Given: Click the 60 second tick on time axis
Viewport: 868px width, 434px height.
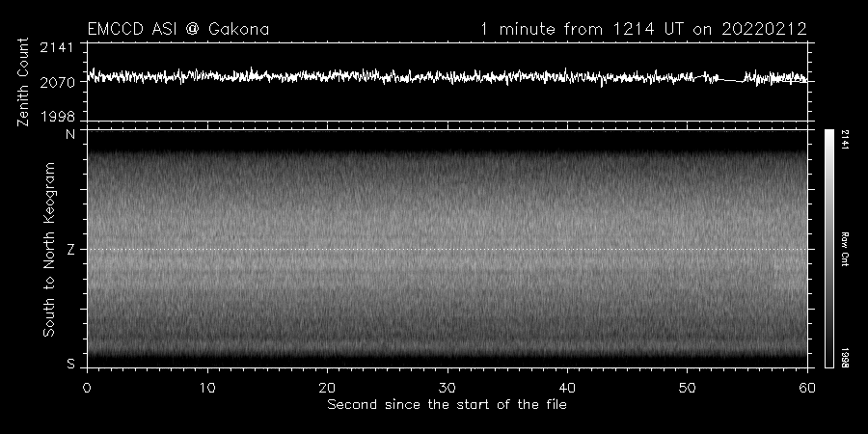Looking at the screenshot, I should [807, 387].
